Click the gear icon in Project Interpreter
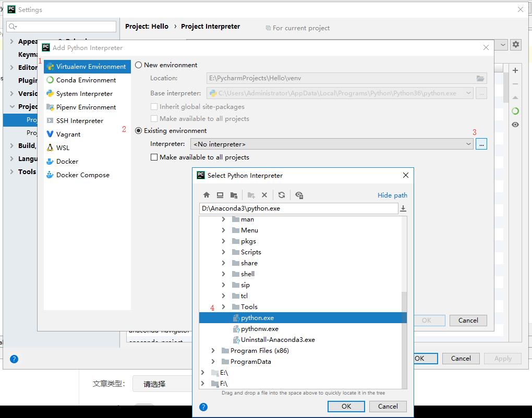 click(x=516, y=44)
